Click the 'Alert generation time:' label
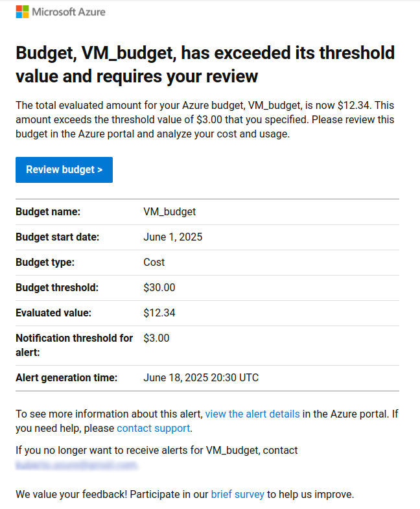 [x=66, y=377]
